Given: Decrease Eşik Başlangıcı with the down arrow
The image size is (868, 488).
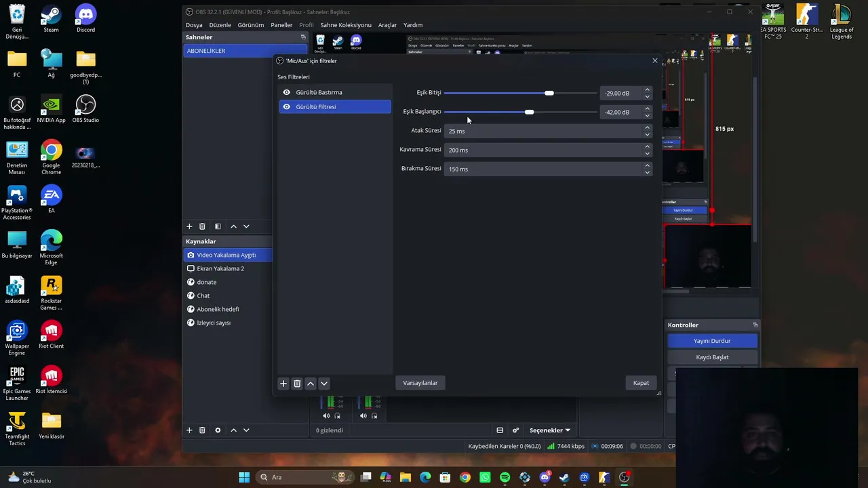Looking at the screenshot, I should point(647,115).
